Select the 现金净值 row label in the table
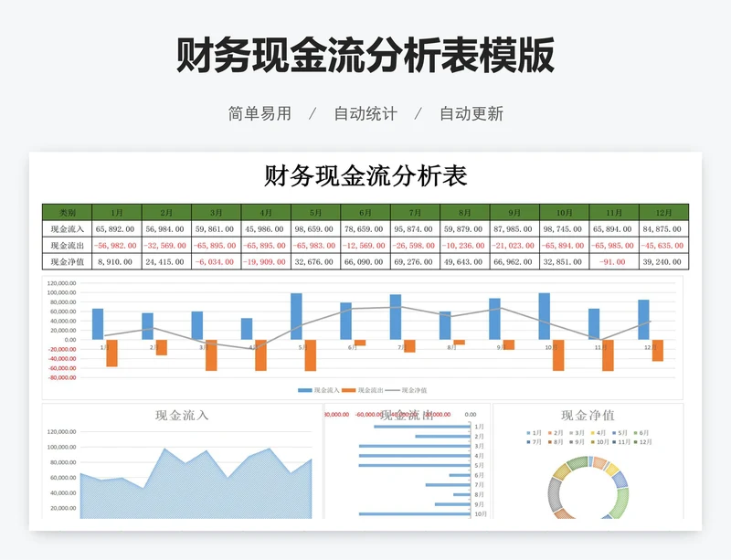This screenshot has width=731, height=560. tap(67, 261)
